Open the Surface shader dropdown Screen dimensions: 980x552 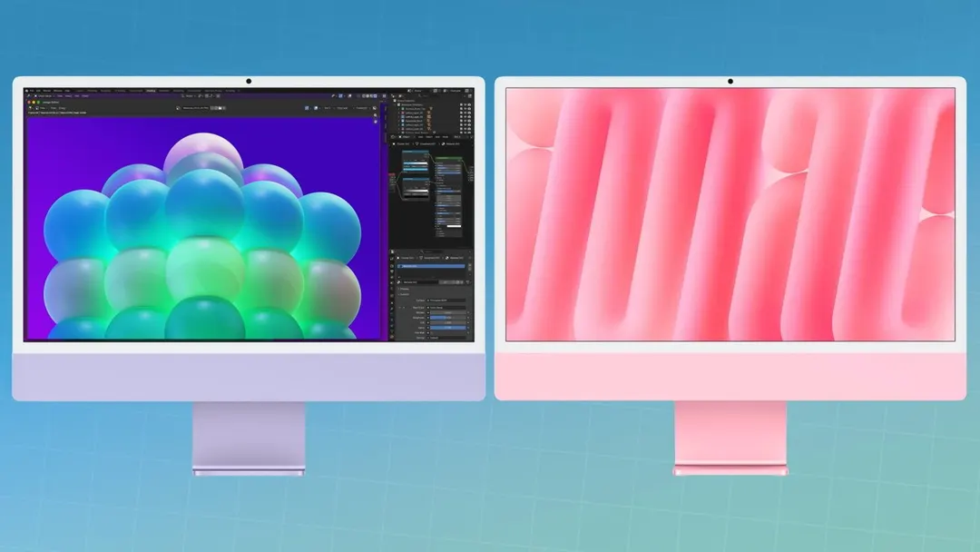pos(446,301)
